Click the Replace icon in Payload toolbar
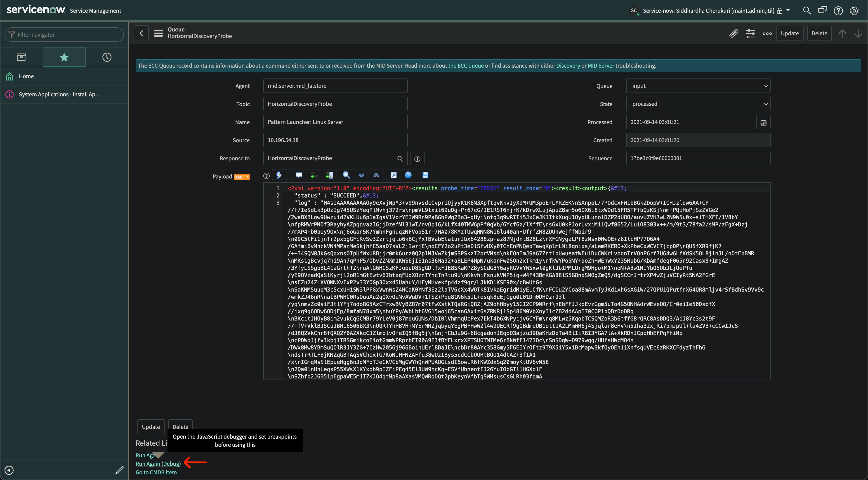 pyautogui.click(x=314, y=175)
